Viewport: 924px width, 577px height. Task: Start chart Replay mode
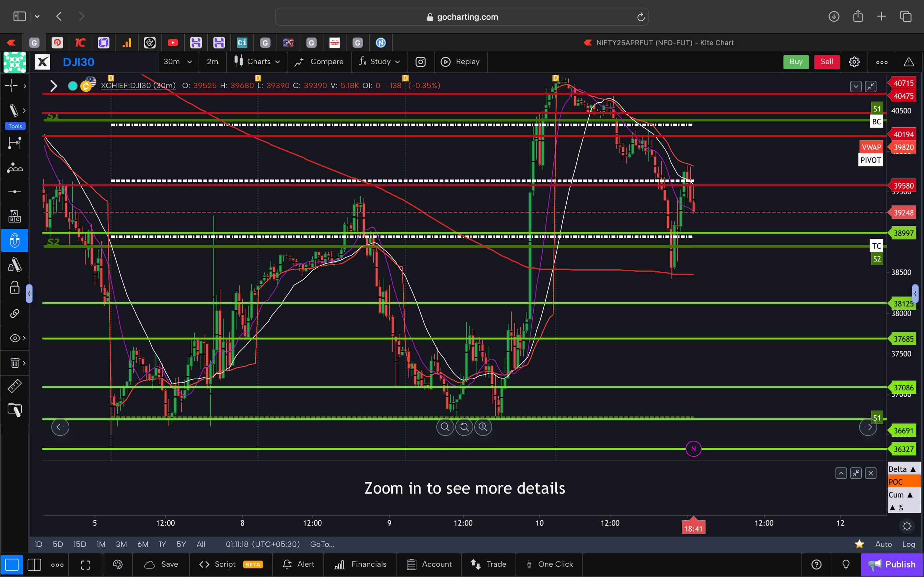tap(461, 62)
